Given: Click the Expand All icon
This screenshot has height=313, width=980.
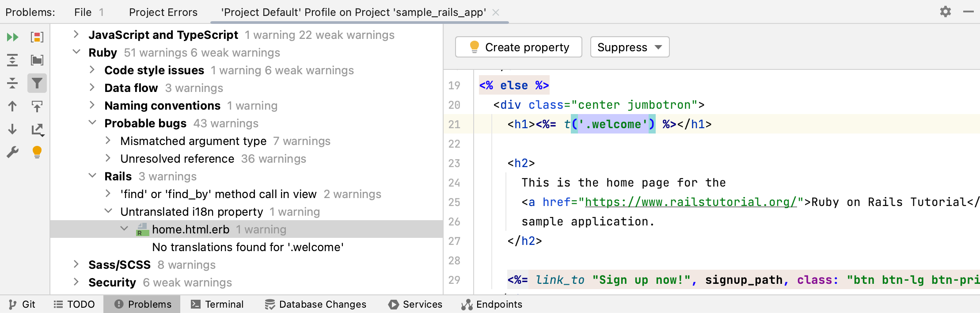Looking at the screenshot, I should [x=12, y=60].
